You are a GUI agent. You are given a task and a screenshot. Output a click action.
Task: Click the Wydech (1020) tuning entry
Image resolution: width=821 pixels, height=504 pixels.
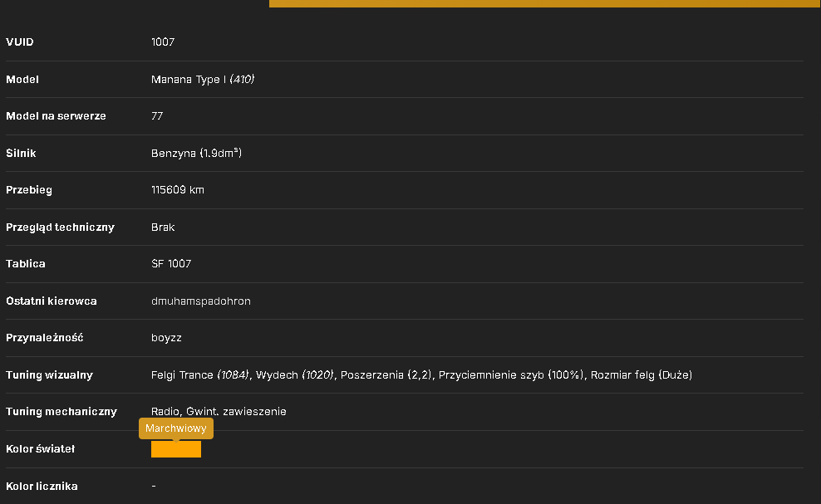295,374
